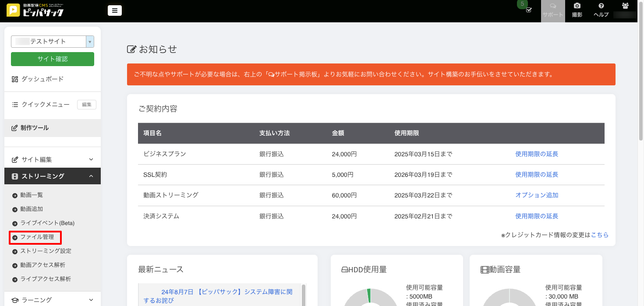644x306 pixels.
Task: Click the 項目名 column header
Action: [153, 133]
